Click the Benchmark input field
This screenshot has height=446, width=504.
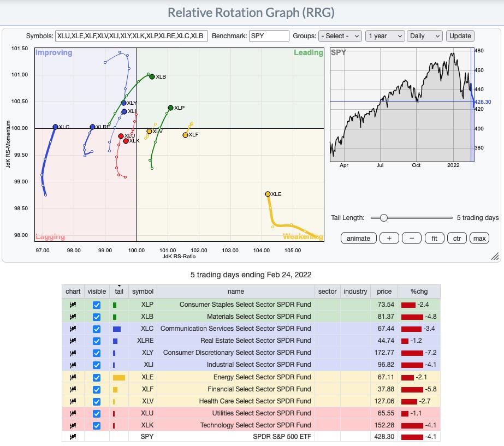click(269, 36)
